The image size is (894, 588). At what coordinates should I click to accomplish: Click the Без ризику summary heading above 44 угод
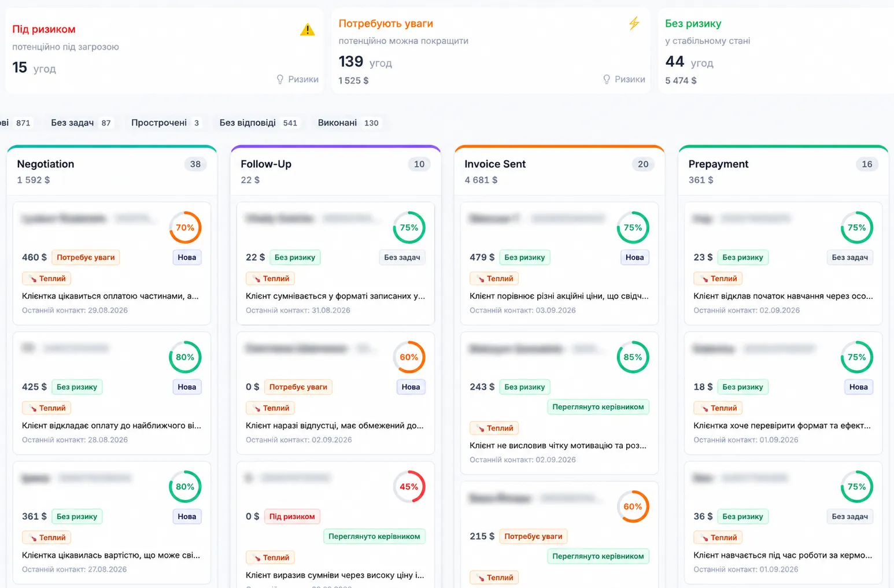[693, 24]
